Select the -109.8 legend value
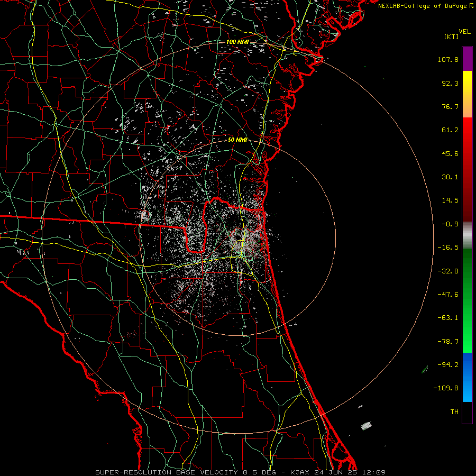 (x=446, y=388)
